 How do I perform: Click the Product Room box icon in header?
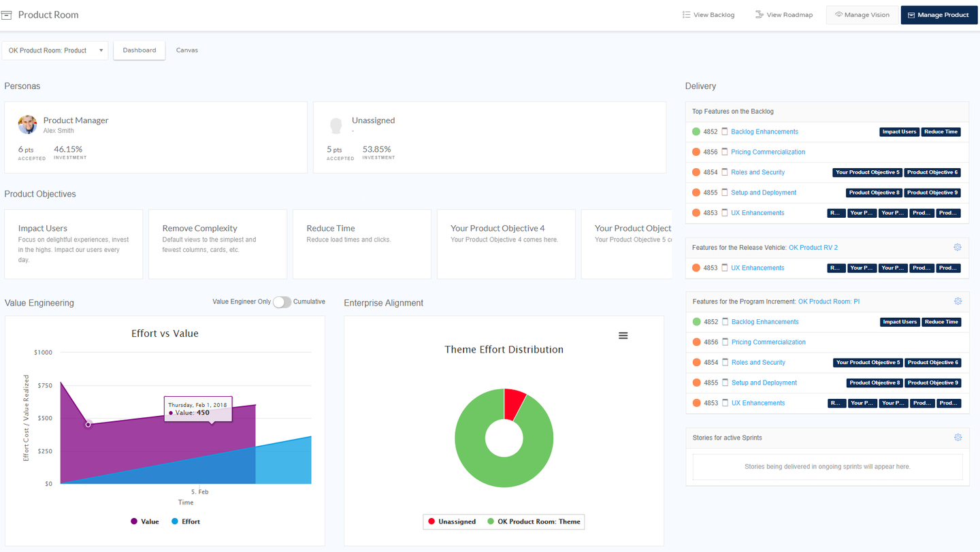tap(7, 15)
